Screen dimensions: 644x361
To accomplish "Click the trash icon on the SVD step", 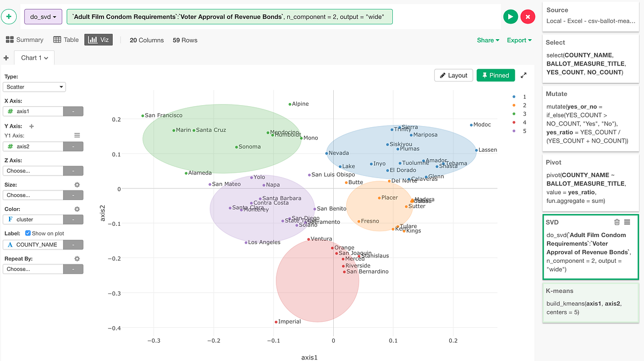I will point(618,222).
